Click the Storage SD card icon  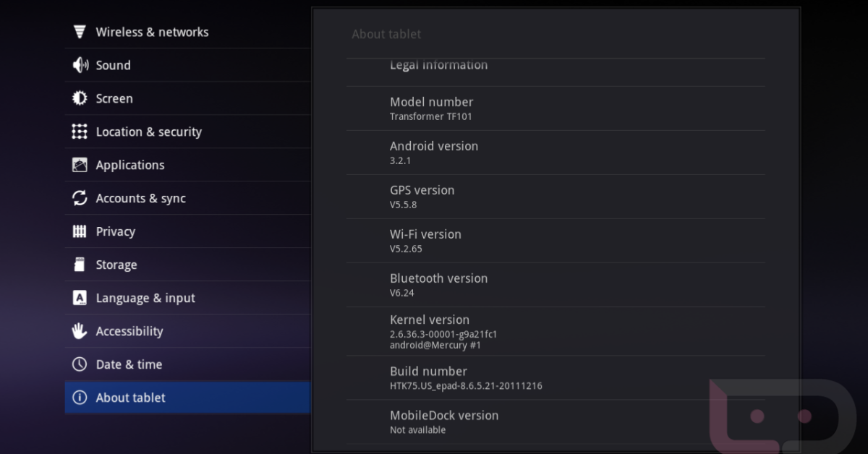click(x=80, y=265)
